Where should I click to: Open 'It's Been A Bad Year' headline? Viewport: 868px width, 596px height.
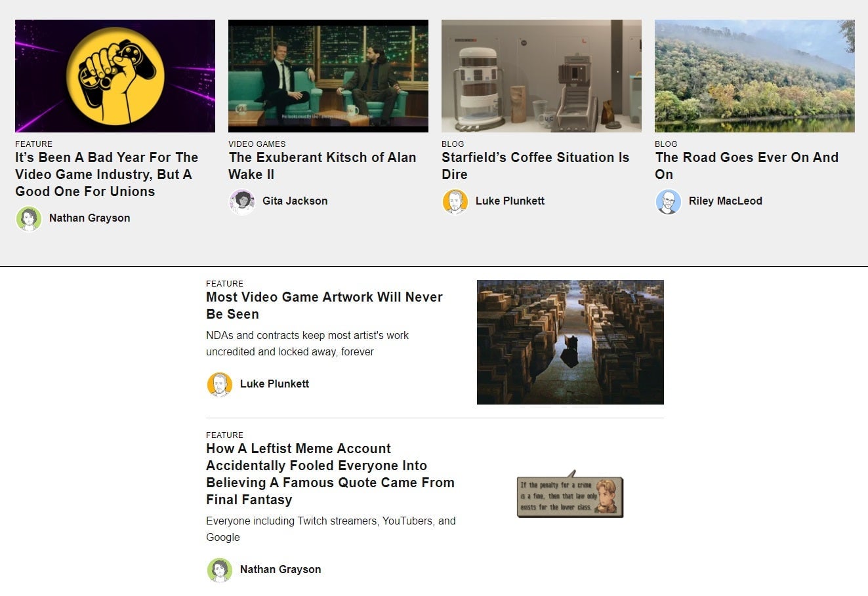pos(107,174)
